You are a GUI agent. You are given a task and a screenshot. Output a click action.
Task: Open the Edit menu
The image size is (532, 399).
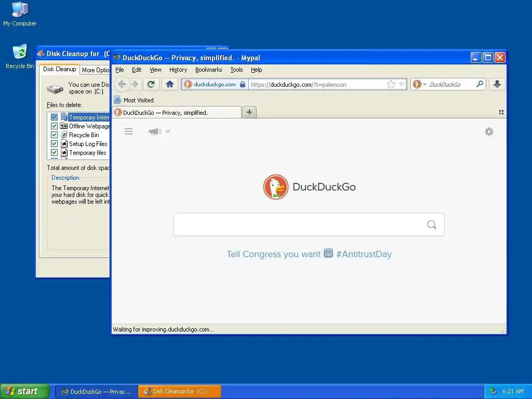[x=137, y=70]
